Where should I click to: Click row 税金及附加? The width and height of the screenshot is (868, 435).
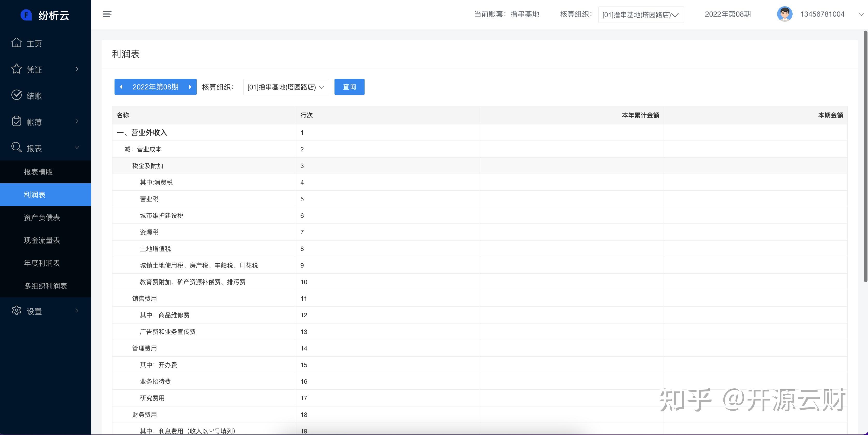tap(480, 166)
